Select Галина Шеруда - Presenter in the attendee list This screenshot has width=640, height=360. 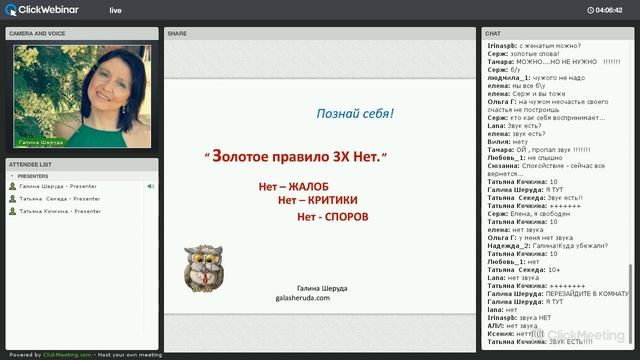(x=58, y=186)
